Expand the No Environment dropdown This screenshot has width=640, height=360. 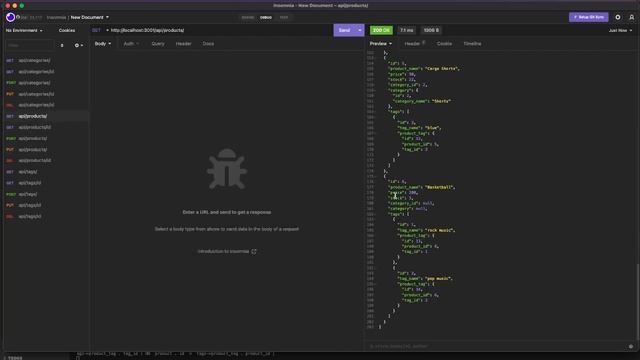coord(24,30)
